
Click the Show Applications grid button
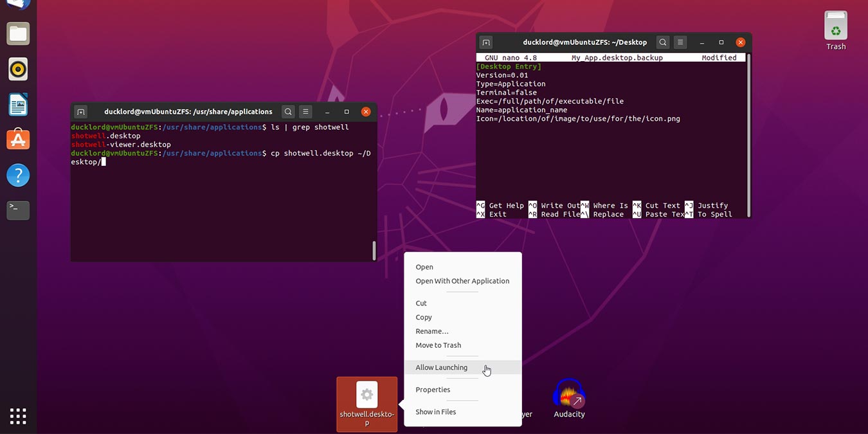[x=17, y=415]
